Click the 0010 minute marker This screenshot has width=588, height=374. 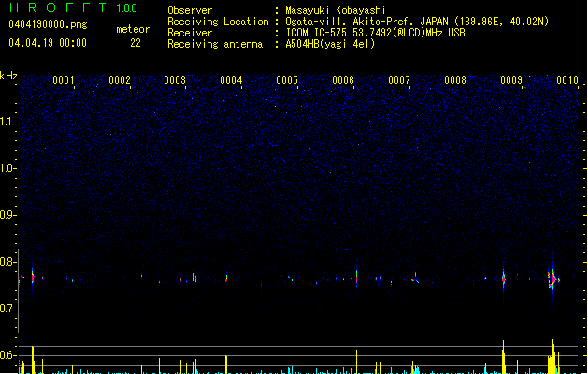click(567, 80)
